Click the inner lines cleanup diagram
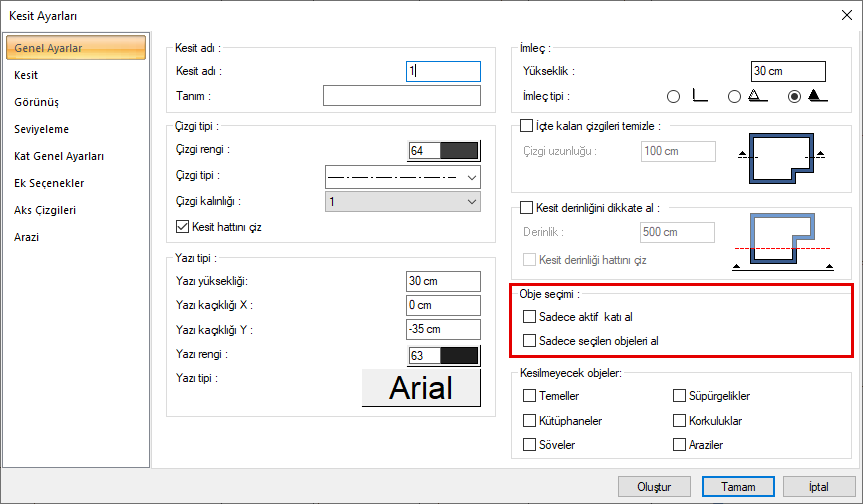This screenshot has width=863, height=504. pos(780,154)
